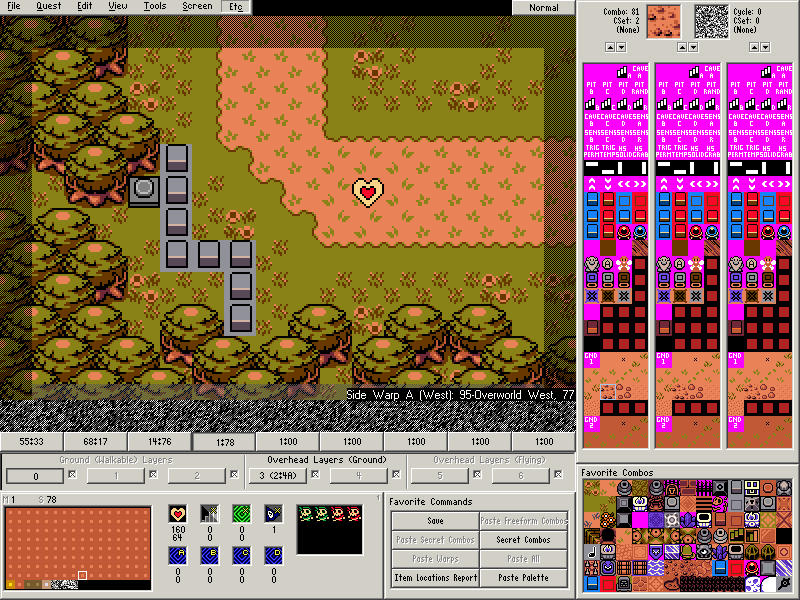
Task: Toggle the checkbox beside layer 3 (2:4A)
Action: coord(315,474)
